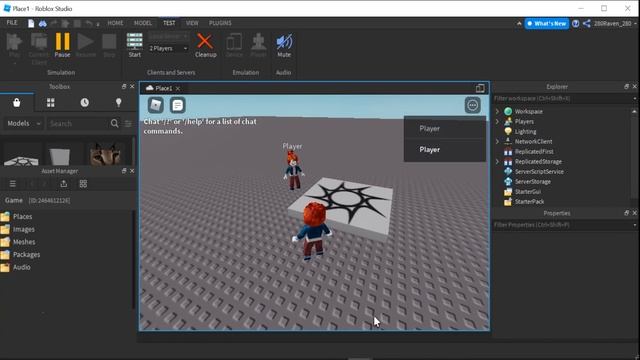Close the Asset Manager panel
Viewport: 640px width, 360px height.
tap(132, 171)
